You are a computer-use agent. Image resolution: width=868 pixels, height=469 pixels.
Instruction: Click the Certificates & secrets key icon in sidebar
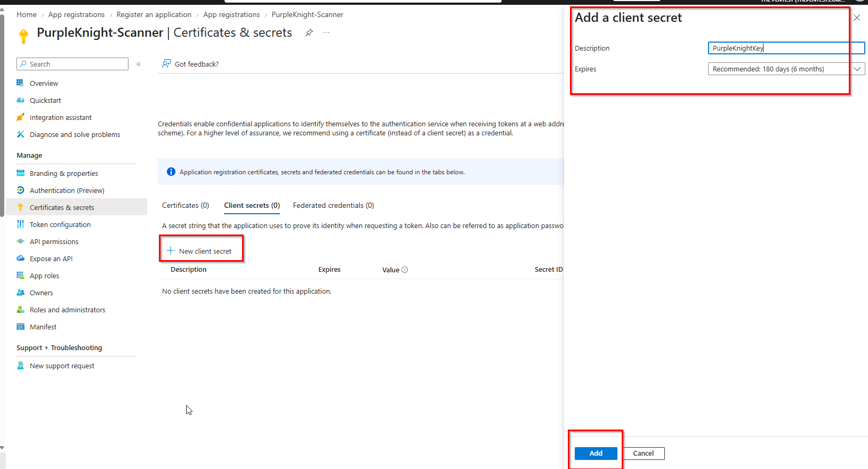(20, 207)
